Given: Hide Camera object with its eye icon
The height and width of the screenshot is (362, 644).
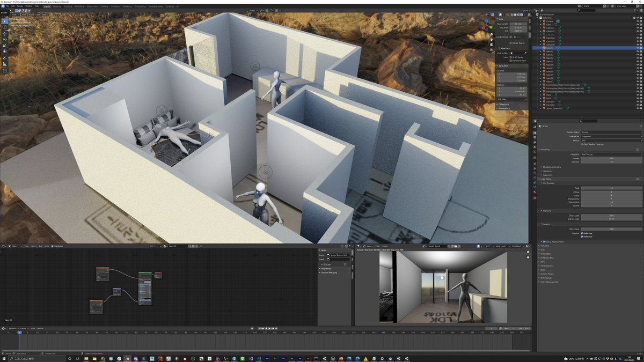Looking at the screenshot, I should 638,21.
